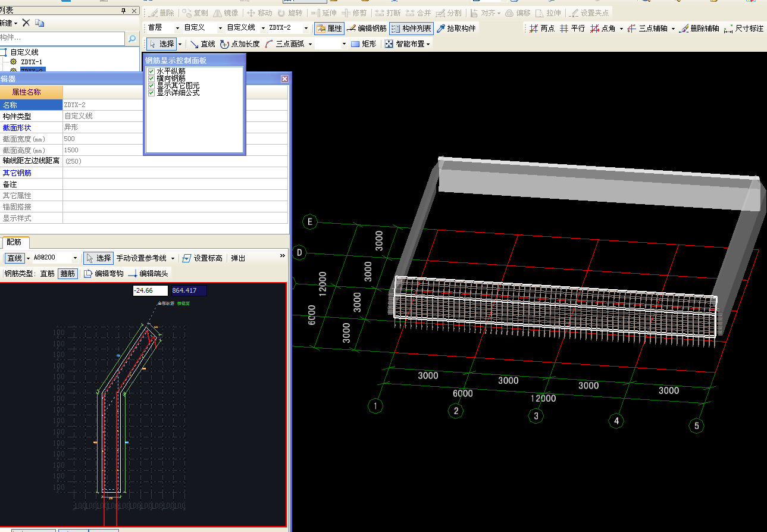Viewport: 767px width, 532px height.
Task: Toggle the 横向钢筋 checkbox
Action: pos(151,79)
